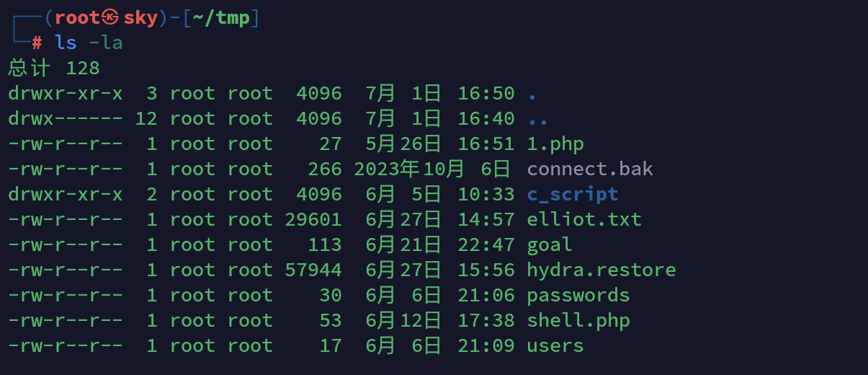Select the shell.php filename
Image resolution: width=868 pixels, height=375 pixels.
(578, 321)
